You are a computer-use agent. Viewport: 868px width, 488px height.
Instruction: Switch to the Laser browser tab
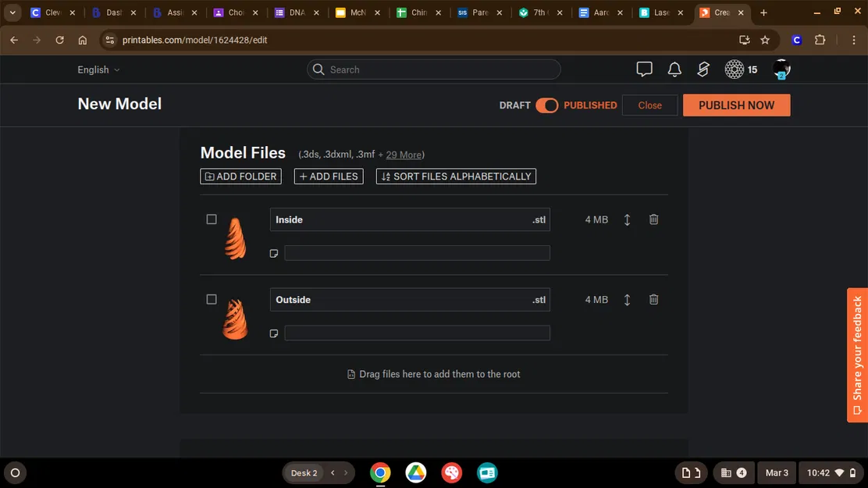point(661,12)
